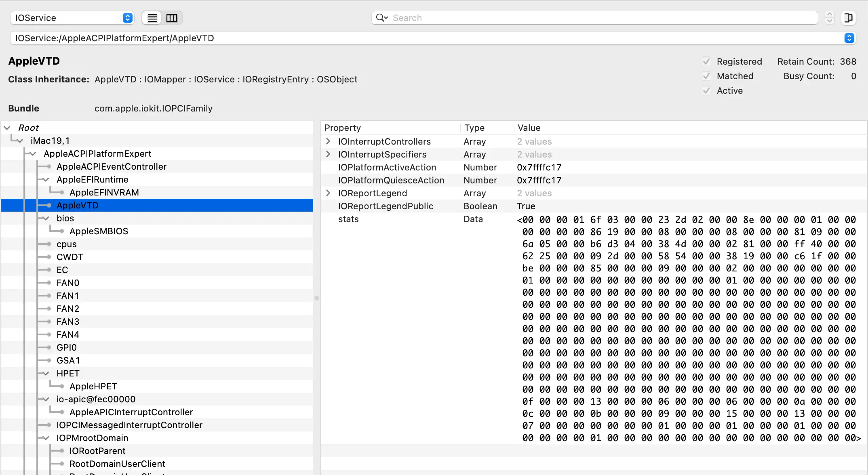The image size is (868, 475).
Task: Click the bundle com.apple.iokit.IOPCIFamily text
Action: point(154,108)
